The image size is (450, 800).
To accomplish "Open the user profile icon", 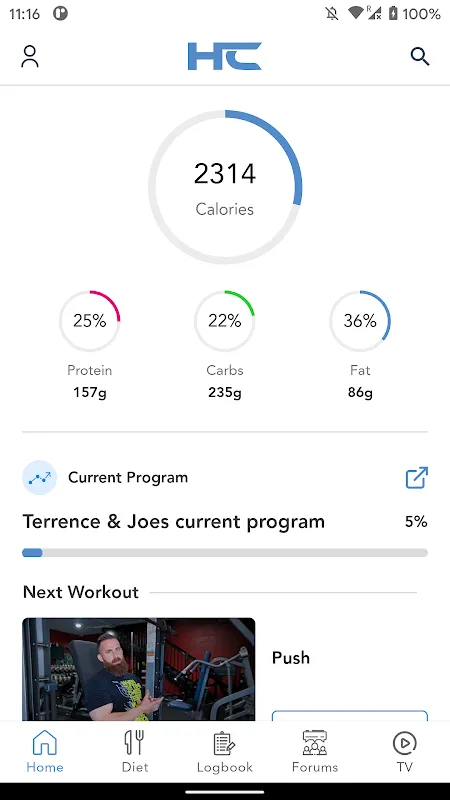I will [30, 56].
